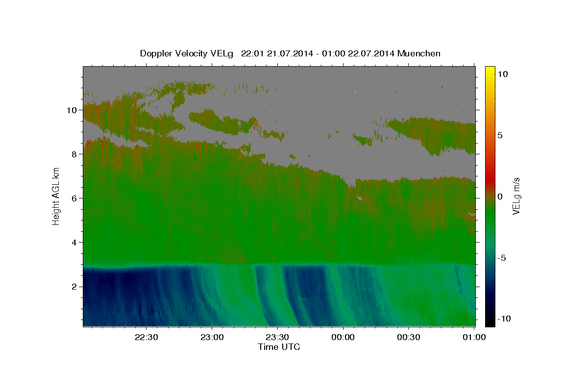The width and height of the screenshot is (588, 392).
Task: Click the colorbar value 0
Action: tap(500, 196)
